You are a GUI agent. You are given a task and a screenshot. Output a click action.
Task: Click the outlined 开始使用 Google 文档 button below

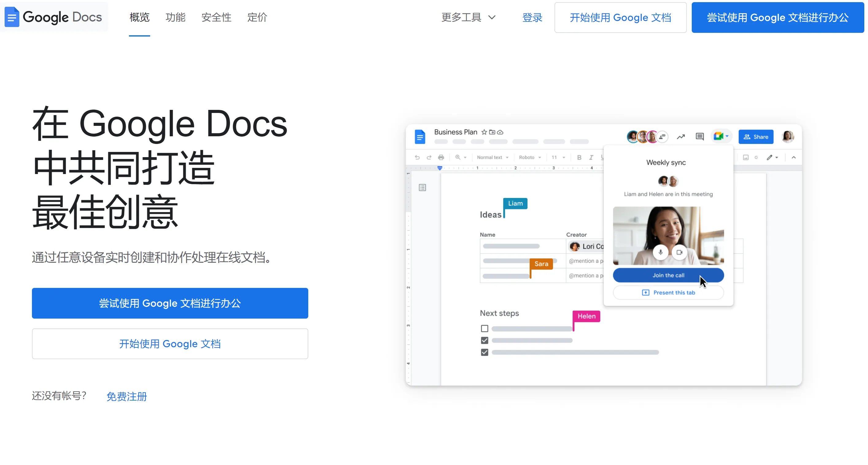170,343
